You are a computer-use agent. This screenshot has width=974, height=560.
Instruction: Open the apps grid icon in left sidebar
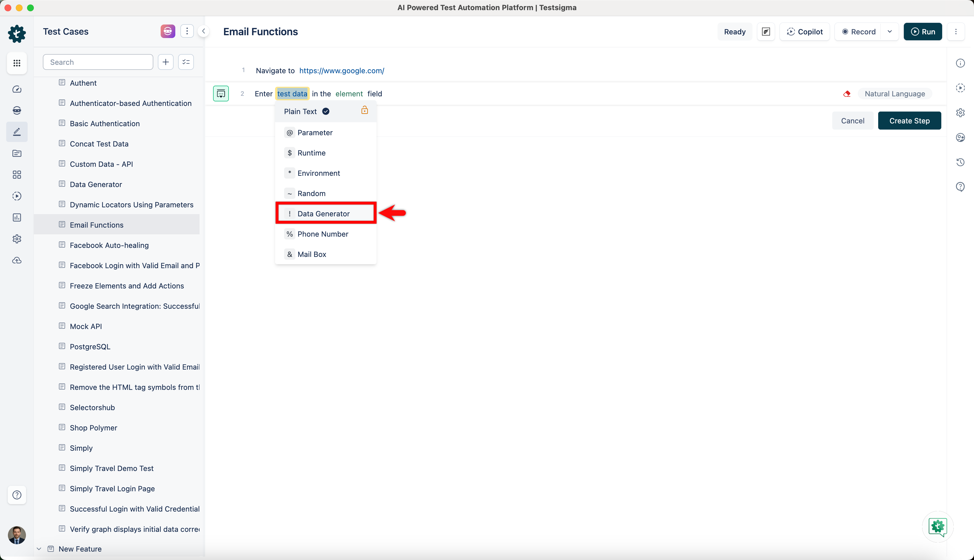pyautogui.click(x=17, y=63)
